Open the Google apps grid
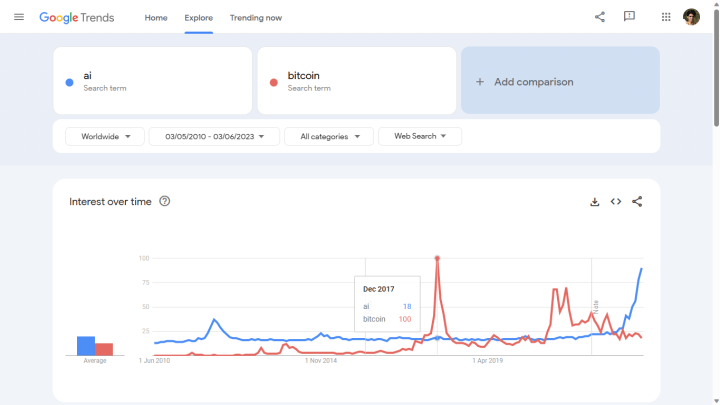 (666, 17)
